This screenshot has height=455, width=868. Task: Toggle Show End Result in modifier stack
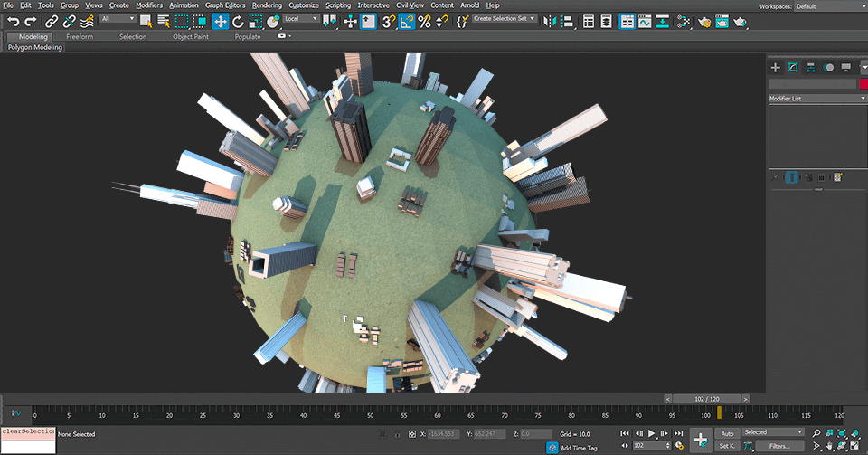coord(792,177)
